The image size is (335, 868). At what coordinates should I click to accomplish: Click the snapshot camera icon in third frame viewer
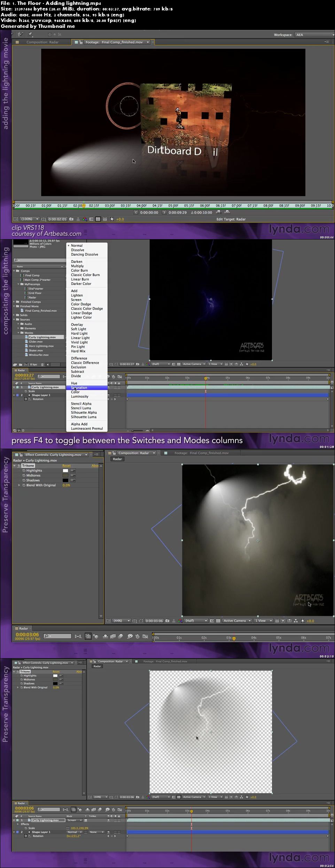coord(167,621)
